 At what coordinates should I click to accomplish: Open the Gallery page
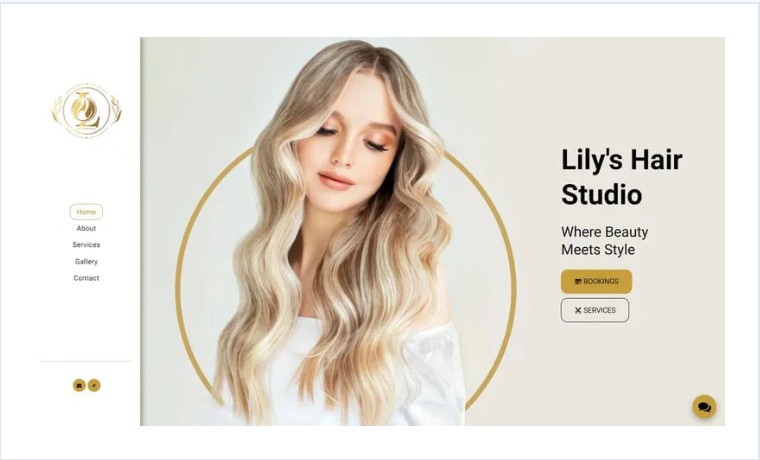(86, 261)
